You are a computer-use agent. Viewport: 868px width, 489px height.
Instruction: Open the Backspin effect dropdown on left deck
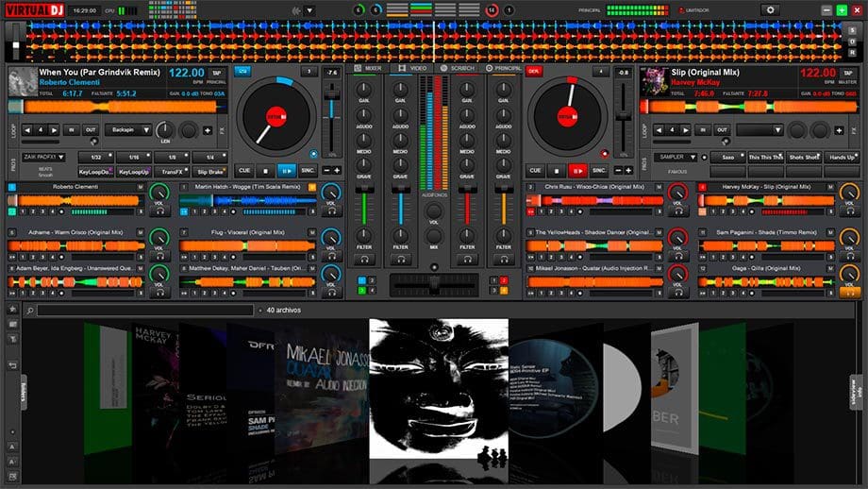(128, 130)
